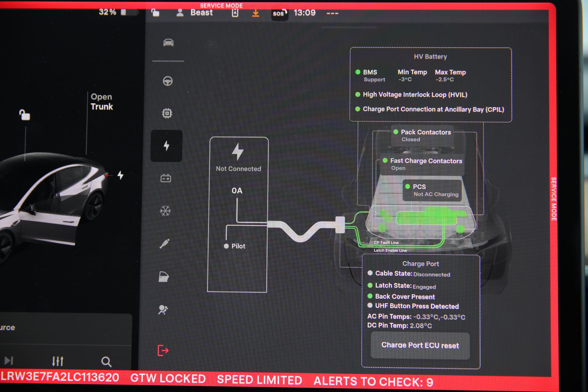Open the door closures icon

click(164, 277)
